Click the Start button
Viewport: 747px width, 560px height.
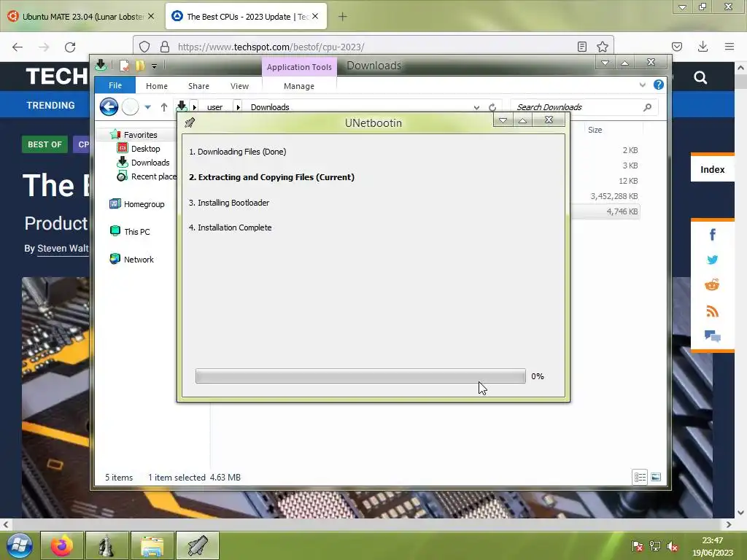(19, 545)
